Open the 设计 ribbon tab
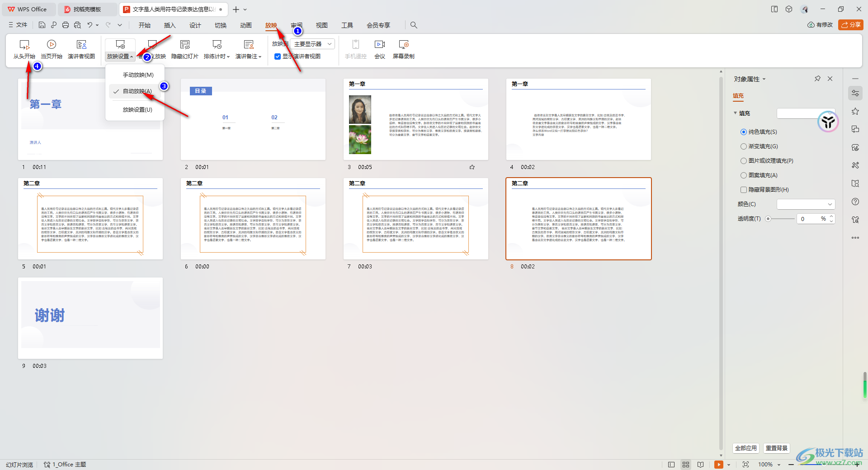 click(195, 25)
